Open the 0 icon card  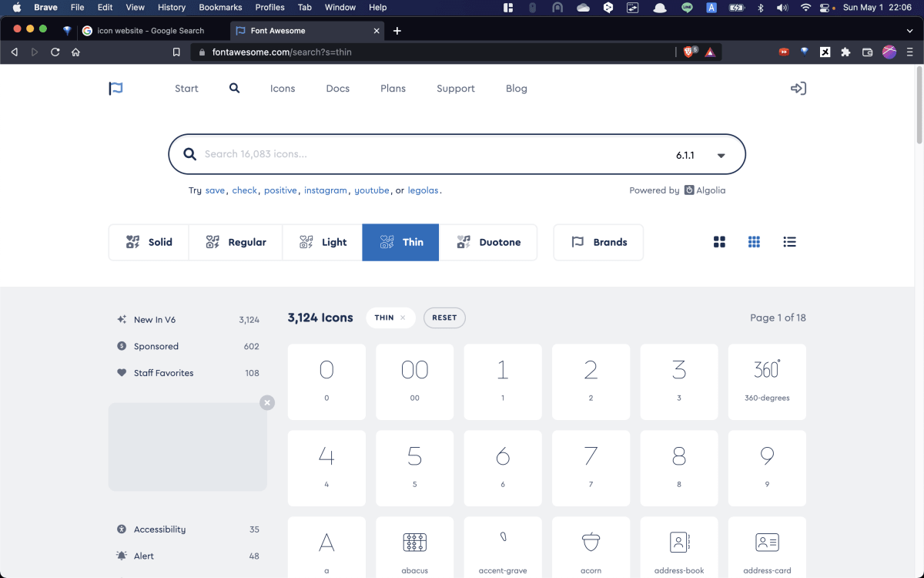[x=326, y=381]
